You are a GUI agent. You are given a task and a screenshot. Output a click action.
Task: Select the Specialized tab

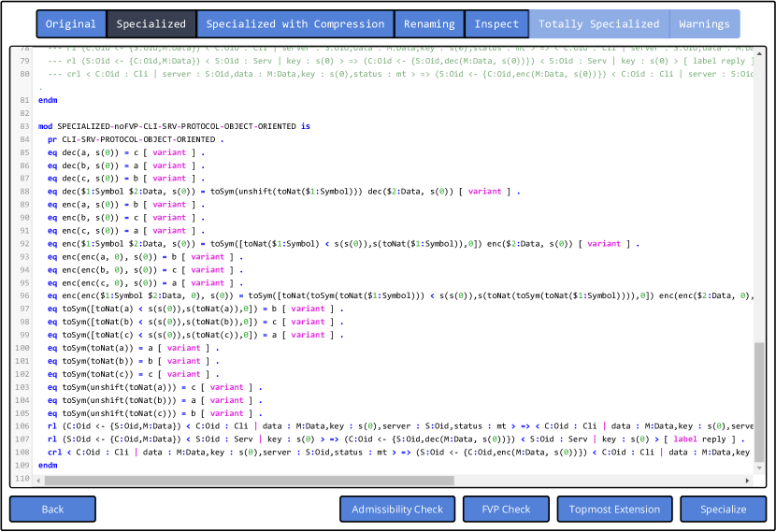151,24
